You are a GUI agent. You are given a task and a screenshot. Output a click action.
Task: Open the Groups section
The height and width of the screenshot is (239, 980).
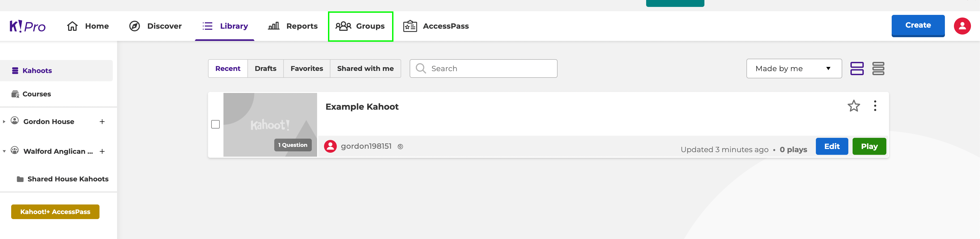point(360,26)
